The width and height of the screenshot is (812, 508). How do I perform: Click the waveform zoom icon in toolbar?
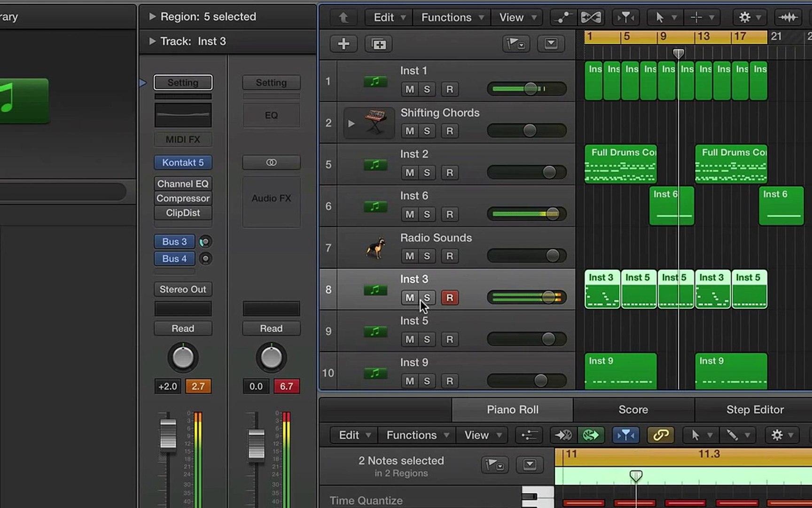pyautogui.click(x=788, y=18)
